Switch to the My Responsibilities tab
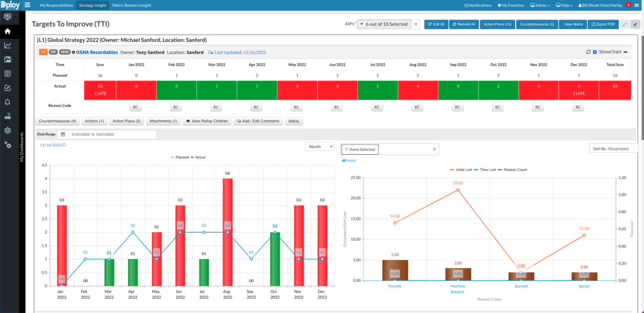644x313 pixels. click(56, 5)
